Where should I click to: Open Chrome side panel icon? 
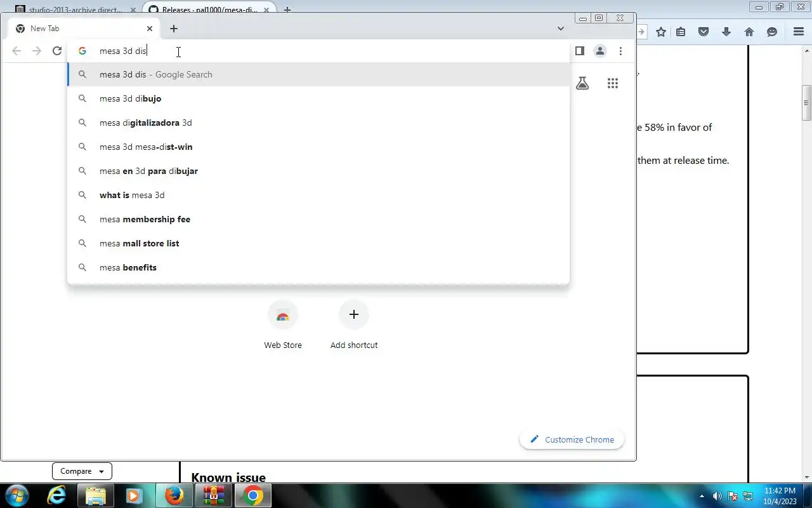coord(579,51)
